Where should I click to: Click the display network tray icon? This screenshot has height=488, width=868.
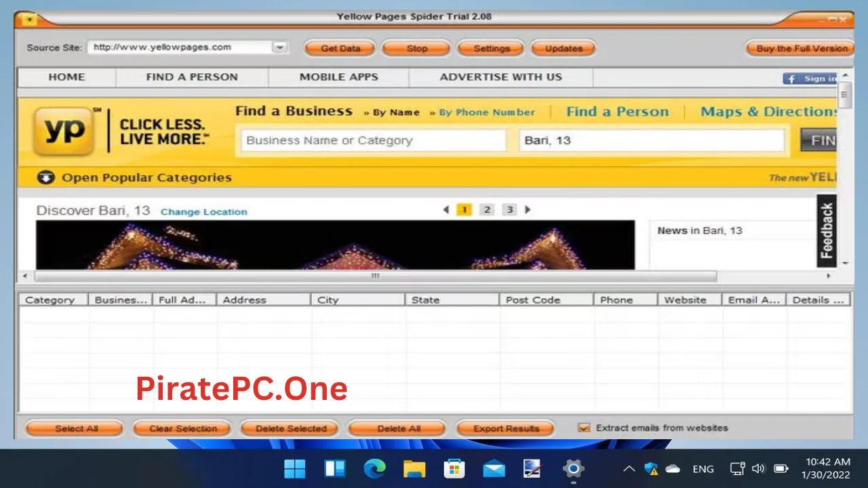click(737, 469)
